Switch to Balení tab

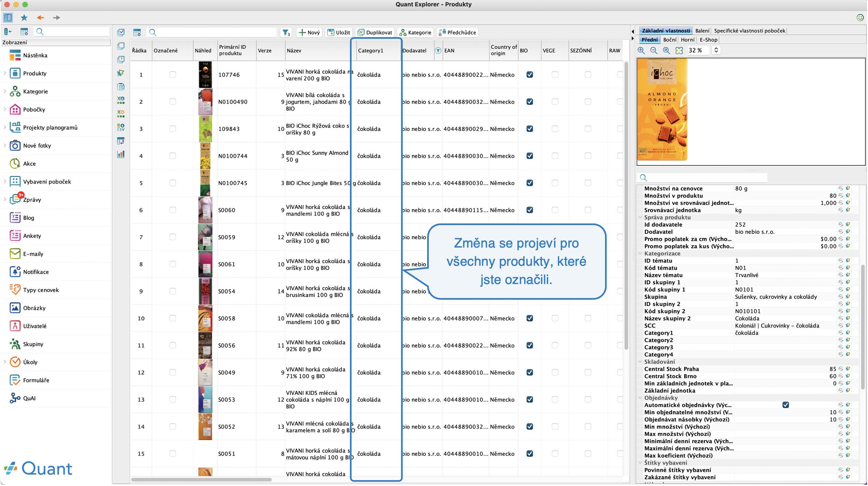tap(702, 31)
